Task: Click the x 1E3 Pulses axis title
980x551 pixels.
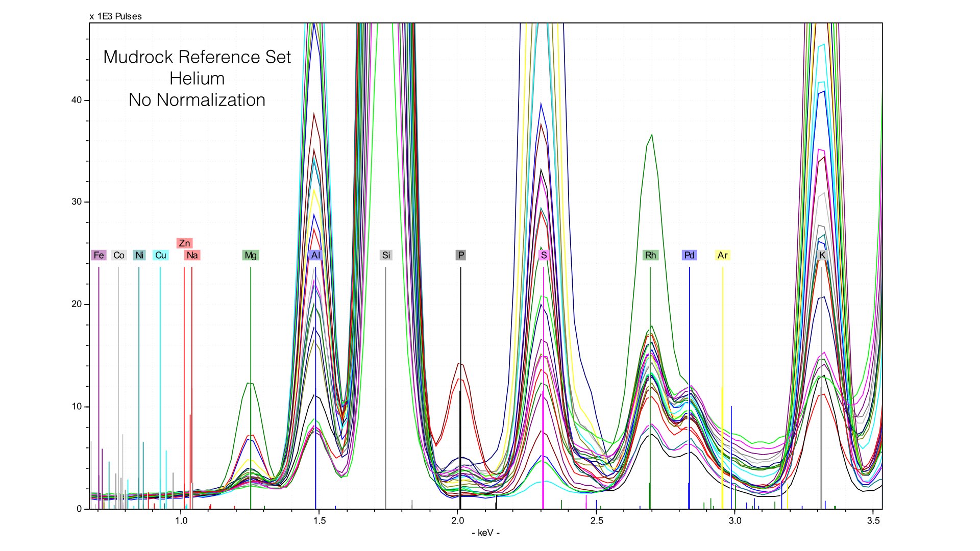Action: pos(116,16)
